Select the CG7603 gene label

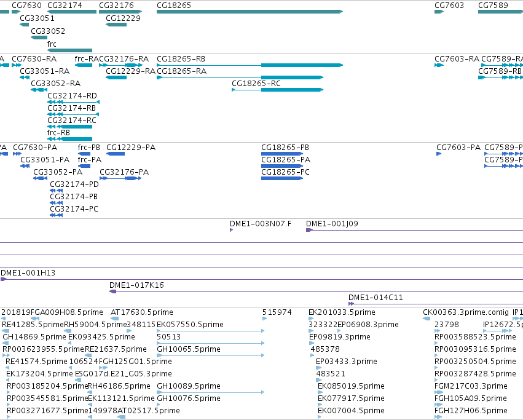coord(449,6)
